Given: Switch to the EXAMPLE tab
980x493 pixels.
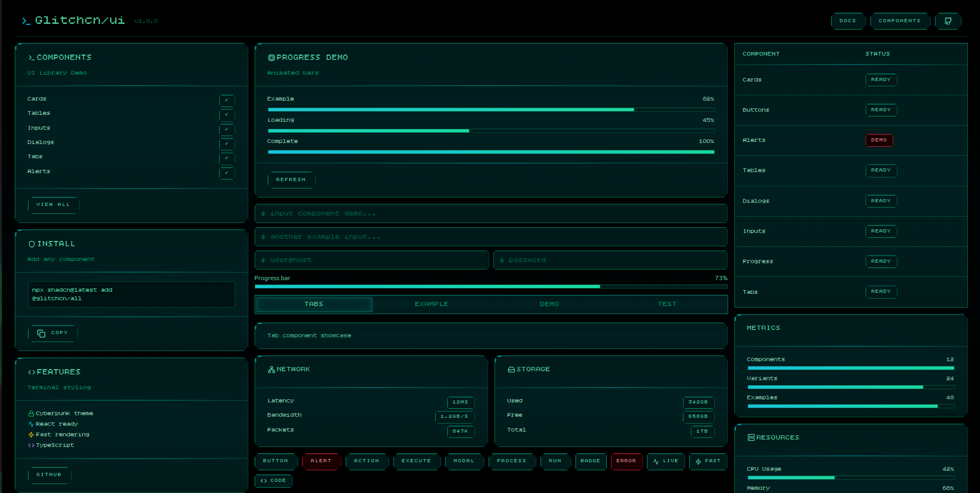Looking at the screenshot, I should [x=431, y=304].
